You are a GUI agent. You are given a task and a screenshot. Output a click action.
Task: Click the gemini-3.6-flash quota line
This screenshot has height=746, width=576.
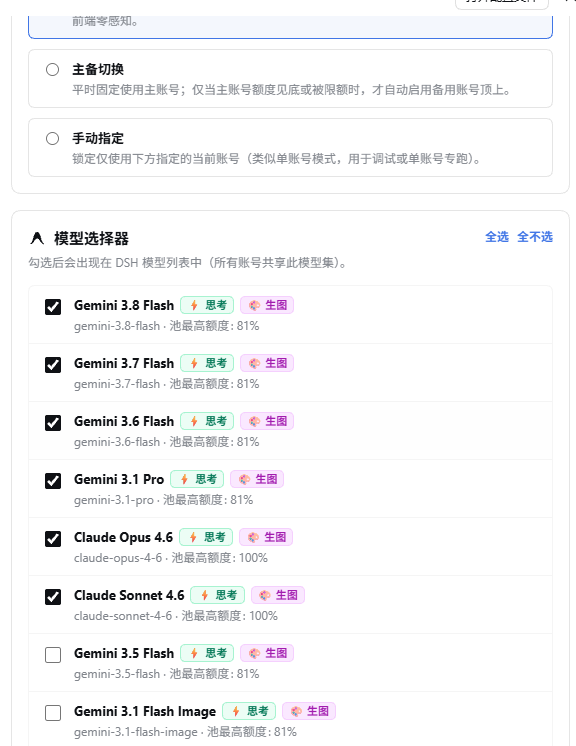166,442
